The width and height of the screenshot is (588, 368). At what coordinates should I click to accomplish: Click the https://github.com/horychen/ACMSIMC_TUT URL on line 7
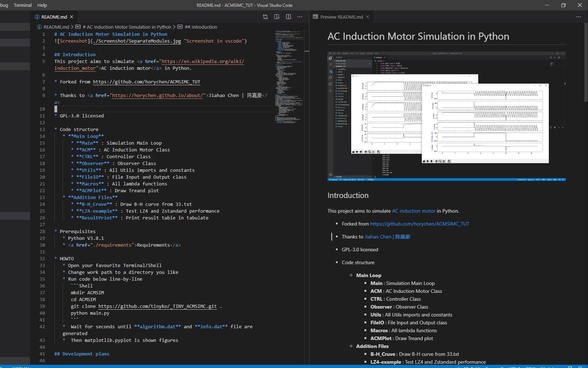[146, 82]
